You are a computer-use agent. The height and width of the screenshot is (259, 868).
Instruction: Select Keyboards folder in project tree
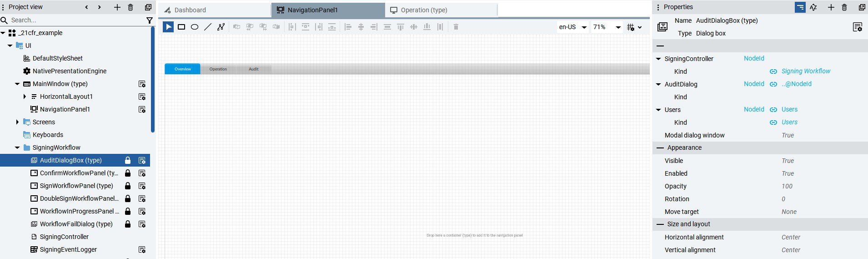click(48, 135)
